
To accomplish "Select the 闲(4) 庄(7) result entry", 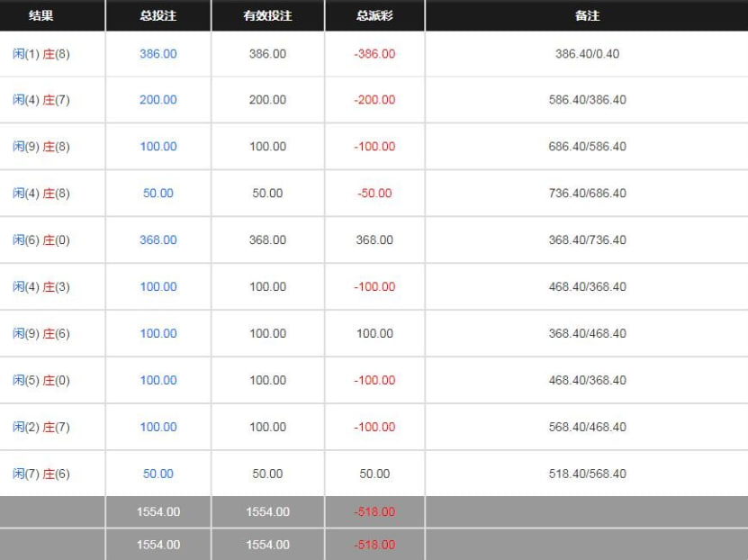I will point(41,100).
